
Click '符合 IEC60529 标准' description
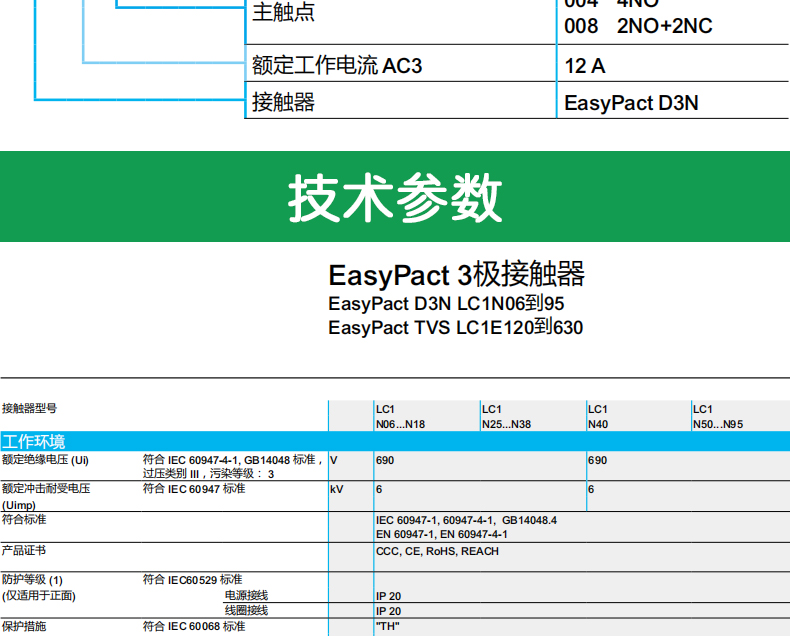click(x=192, y=580)
